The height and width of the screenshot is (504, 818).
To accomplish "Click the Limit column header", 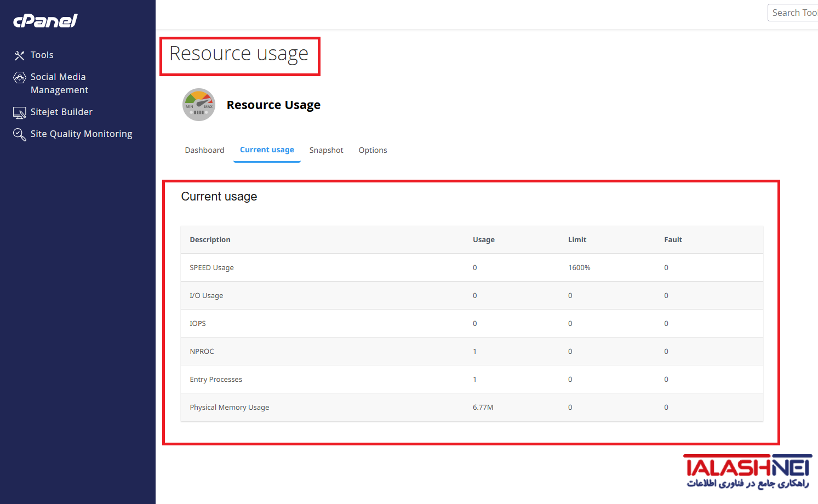I will [577, 239].
